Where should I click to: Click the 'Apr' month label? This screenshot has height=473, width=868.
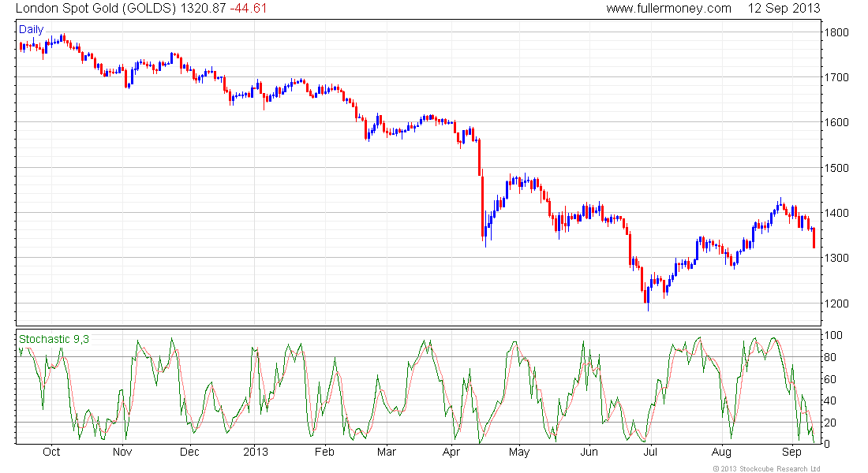tap(451, 452)
